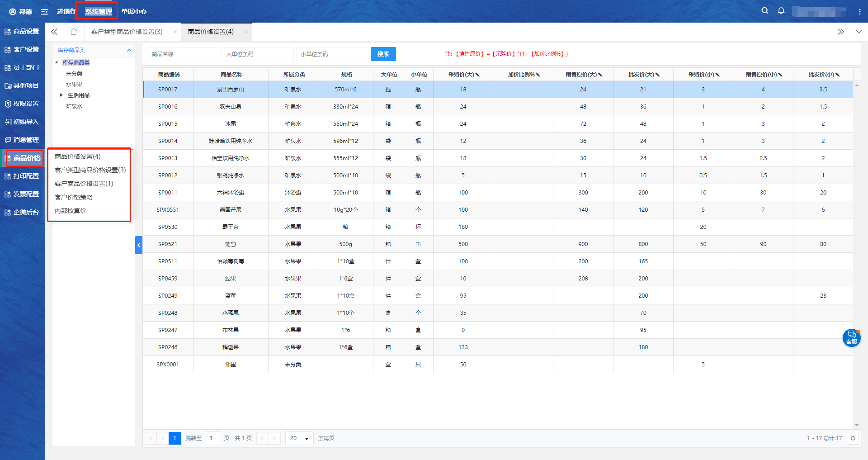The width and height of the screenshot is (868, 460).
Task: Open the tab list chevron dropdown
Action: (859, 32)
